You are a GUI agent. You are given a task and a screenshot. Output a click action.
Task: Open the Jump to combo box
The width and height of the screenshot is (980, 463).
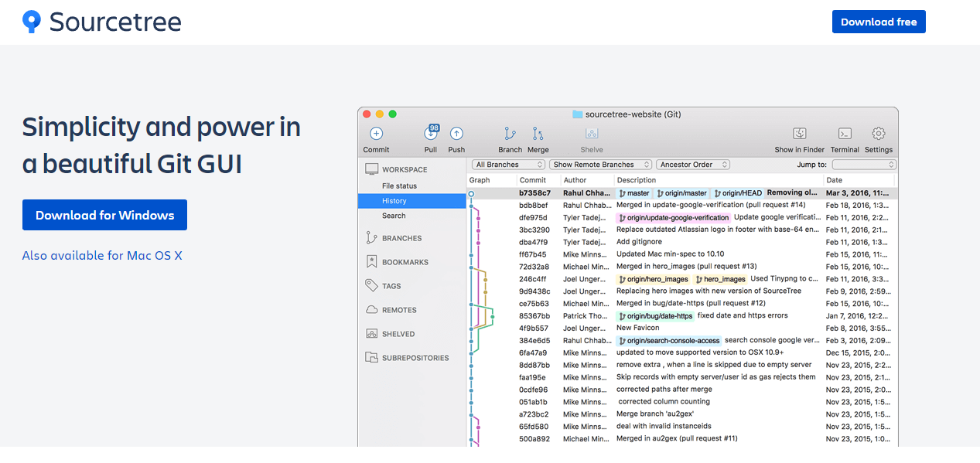pyautogui.click(x=864, y=165)
